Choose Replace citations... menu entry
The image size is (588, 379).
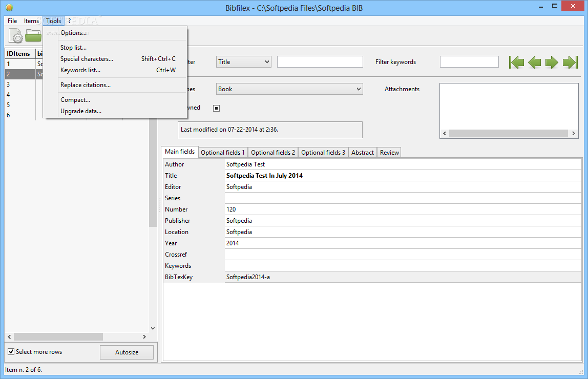tap(115, 85)
